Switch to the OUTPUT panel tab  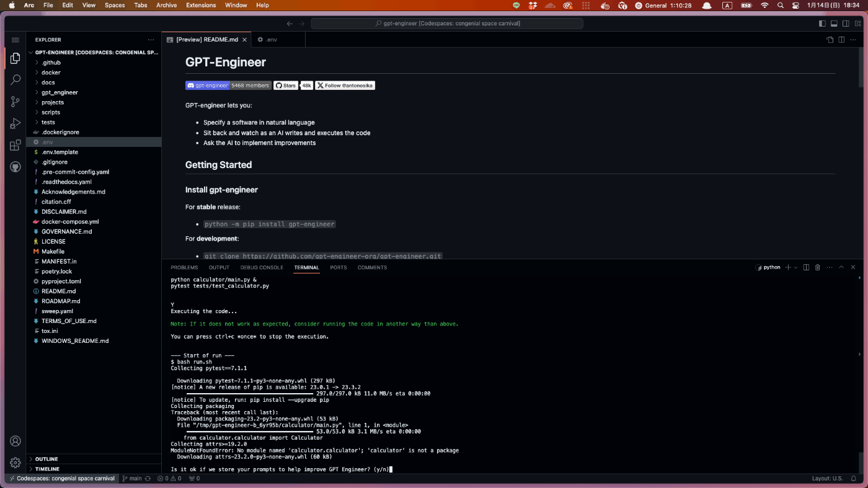(x=219, y=267)
